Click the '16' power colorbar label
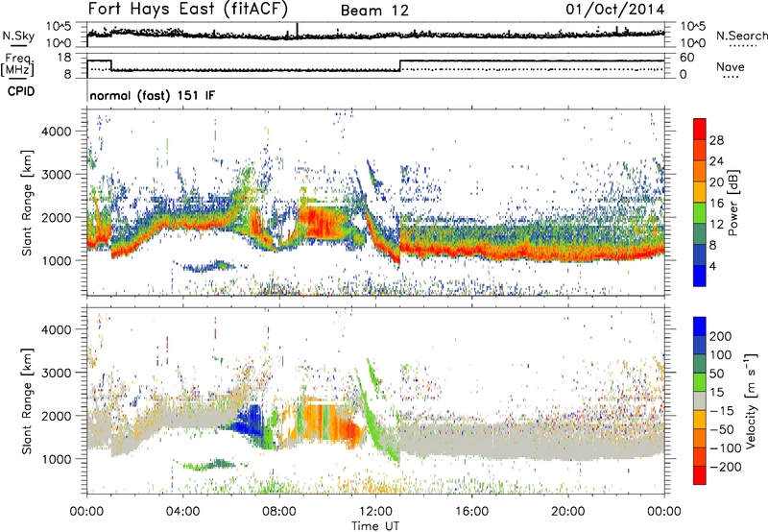768x532 pixels. click(716, 204)
